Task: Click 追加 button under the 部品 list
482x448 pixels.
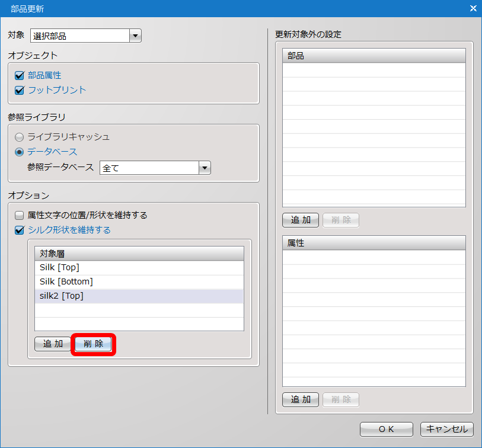Action: (301, 220)
